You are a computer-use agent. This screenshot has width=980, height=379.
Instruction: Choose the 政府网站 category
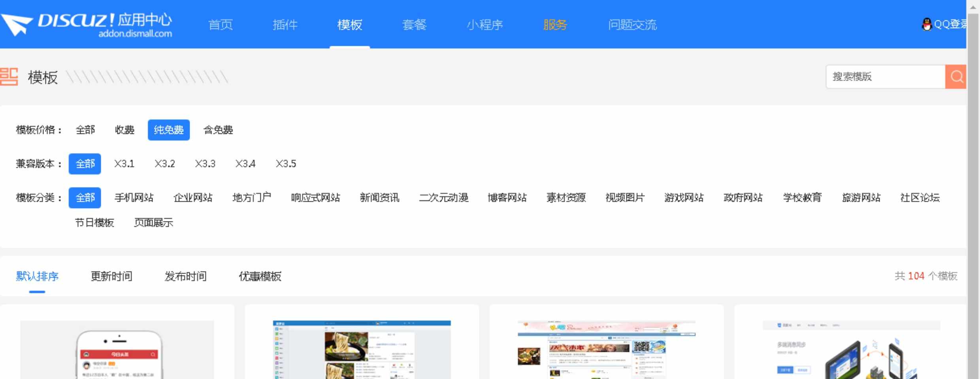pyautogui.click(x=743, y=198)
